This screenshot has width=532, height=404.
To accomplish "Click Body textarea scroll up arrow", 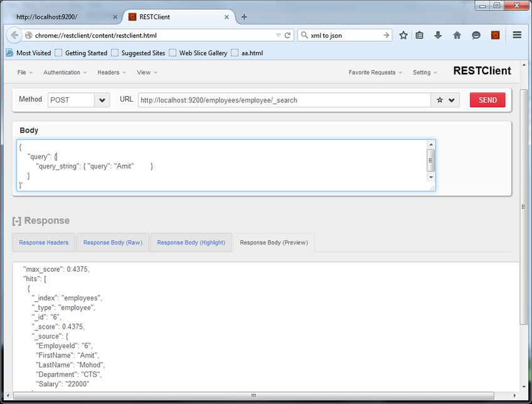I will [x=431, y=144].
